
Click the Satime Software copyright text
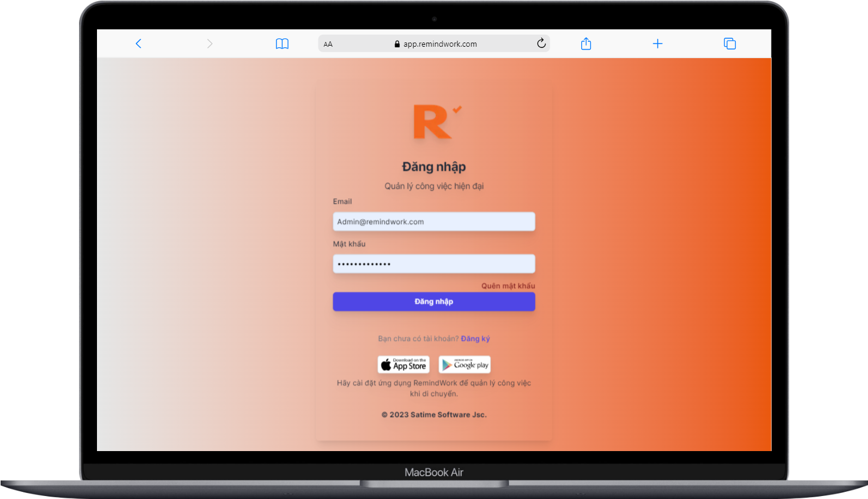point(433,414)
